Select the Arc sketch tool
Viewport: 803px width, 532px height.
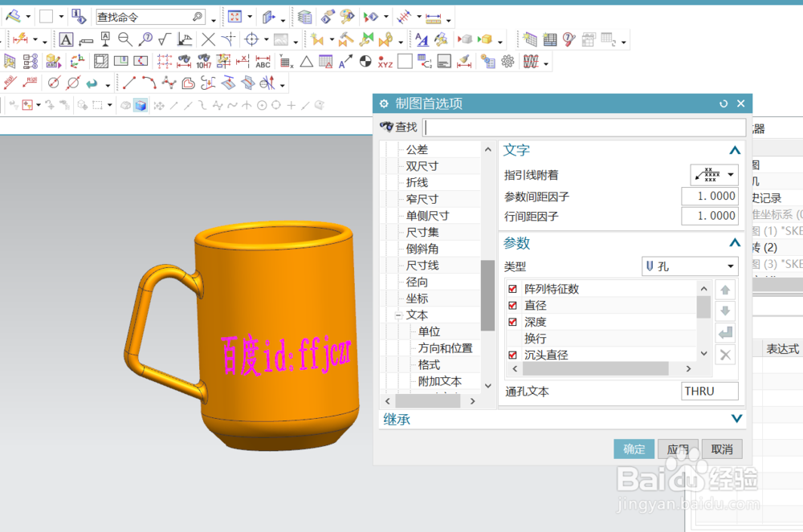click(x=149, y=83)
